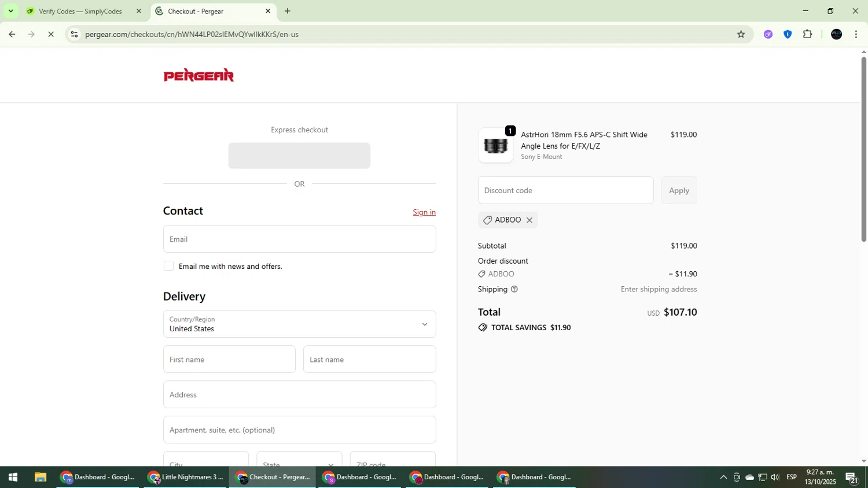Open the OneDrive cloud tray icon
Screen dimensions: 868x488
coord(749,477)
